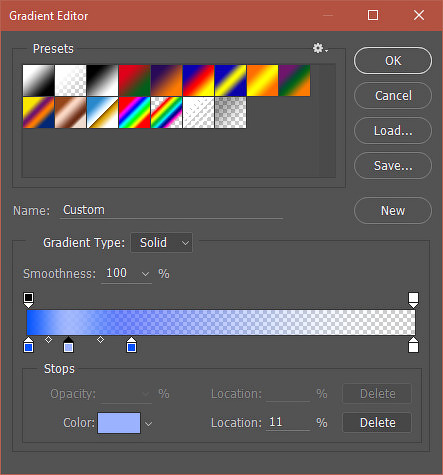Select the light blue color stop
This screenshot has height=475, width=443.
pyautogui.click(x=68, y=345)
